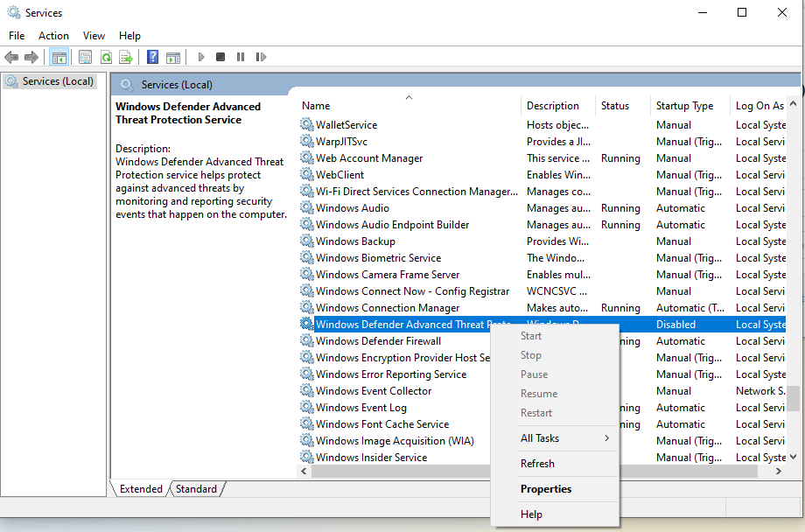Sort by the Name column header
This screenshot has height=532, width=805.
(x=409, y=106)
